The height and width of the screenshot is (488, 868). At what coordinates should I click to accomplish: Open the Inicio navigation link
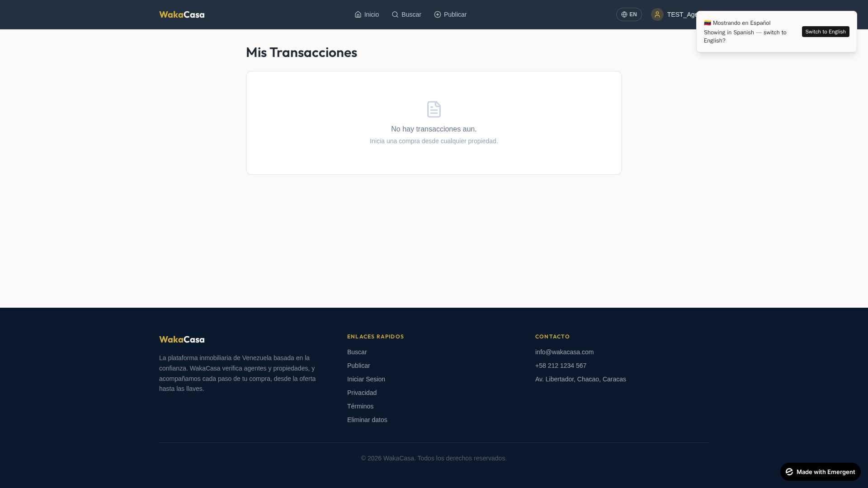pyautogui.click(x=367, y=14)
